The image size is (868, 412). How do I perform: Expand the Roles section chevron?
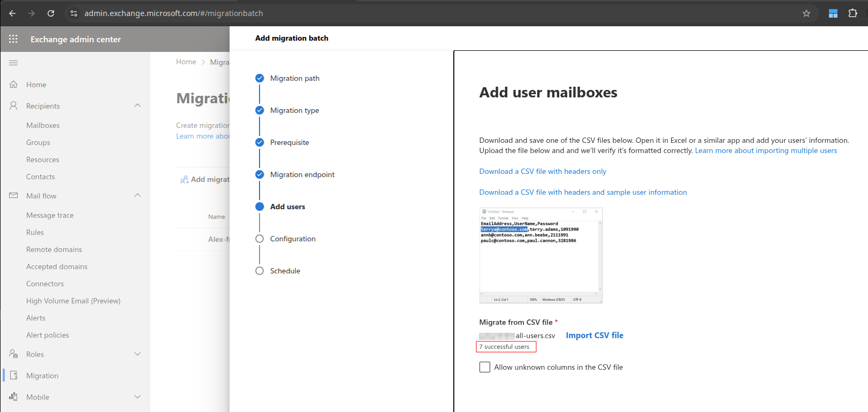pos(138,354)
